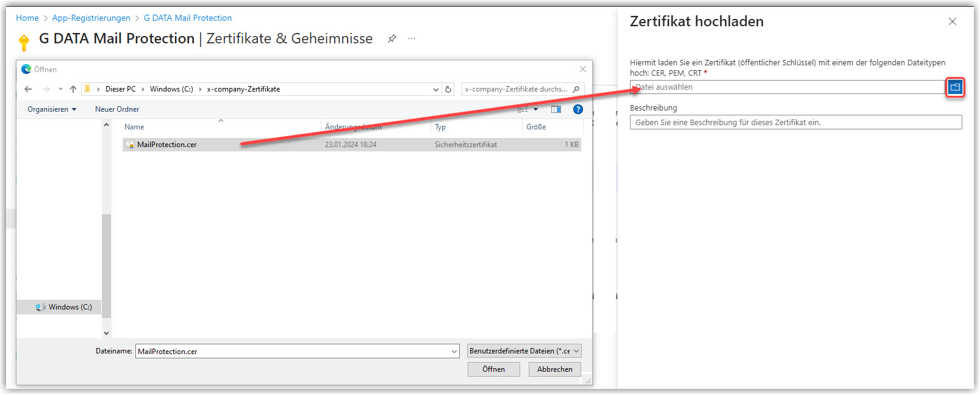Click the navigation pane scrollbar thumb
This screenshot has width=980, height=395.
click(106, 266)
